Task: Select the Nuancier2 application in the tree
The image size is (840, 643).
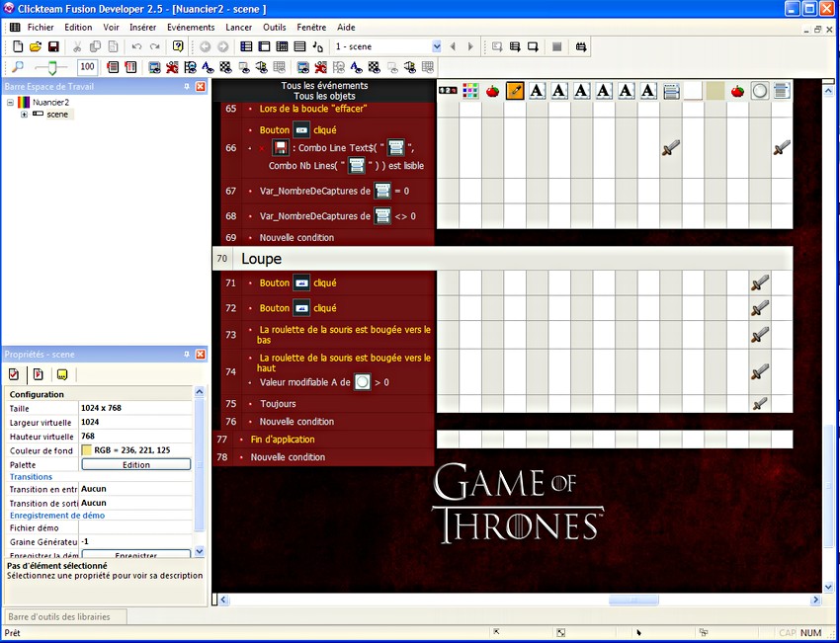Action: [50, 103]
